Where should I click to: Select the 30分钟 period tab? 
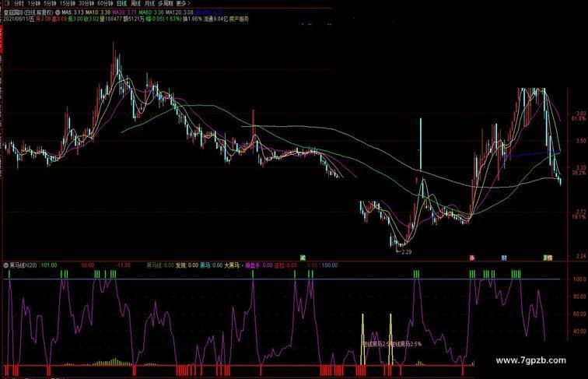coord(86,3)
